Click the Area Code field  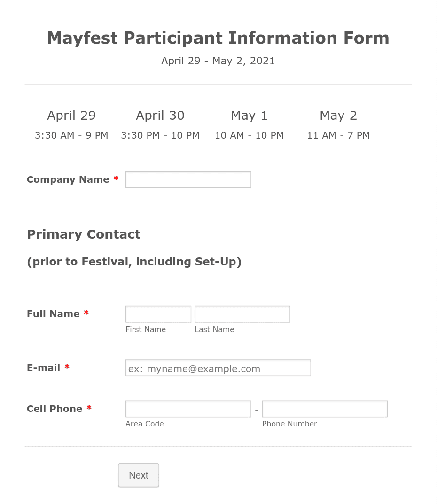188,409
